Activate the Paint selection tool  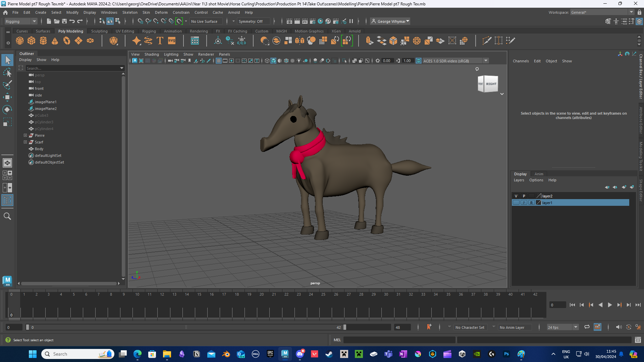(x=7, y=85)
